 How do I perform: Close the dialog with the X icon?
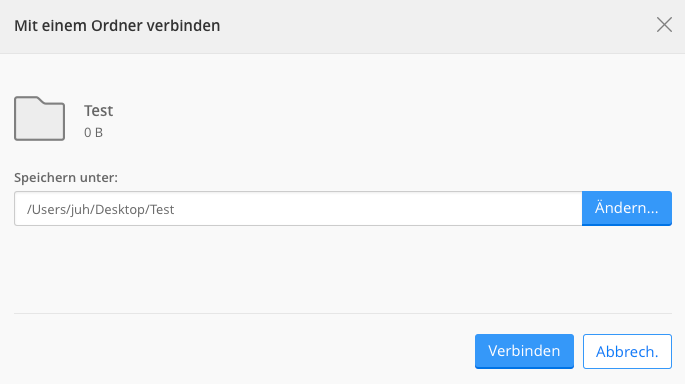[x=664, y=25]
